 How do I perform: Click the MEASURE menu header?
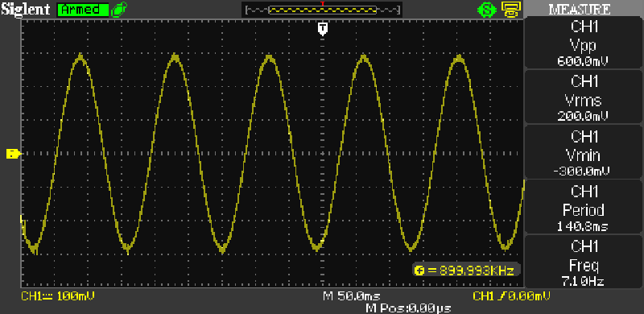[585, 9]
